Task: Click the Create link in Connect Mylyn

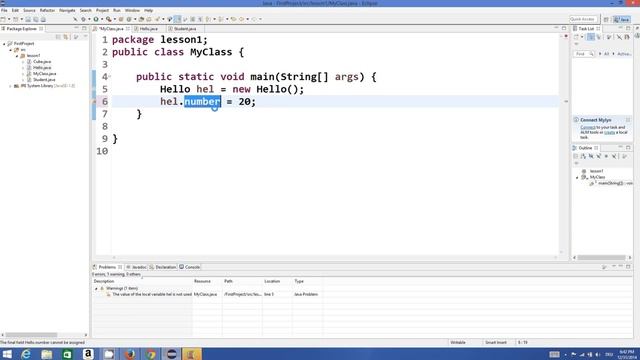Action: click(x=609, y=132)
